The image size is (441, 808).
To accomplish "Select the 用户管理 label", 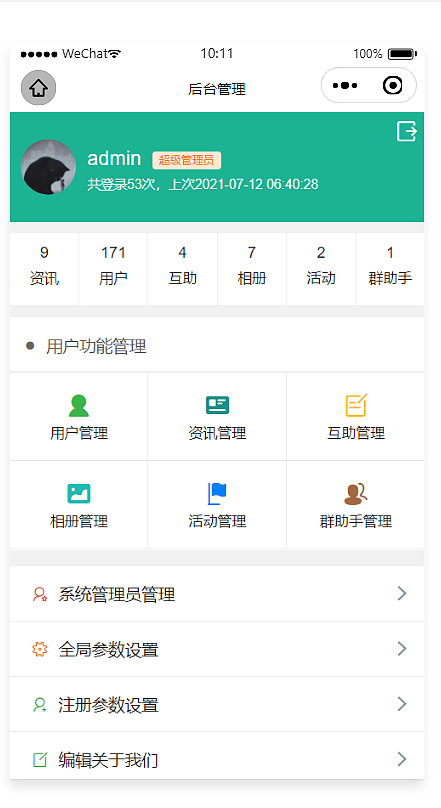I will tap(79, 433).
